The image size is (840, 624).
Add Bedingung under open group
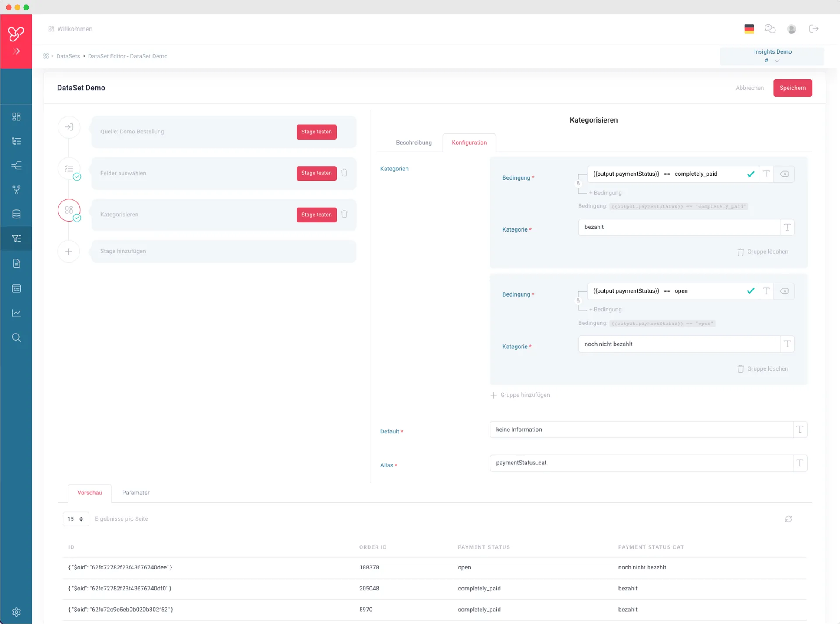click(x=605, y=310)
